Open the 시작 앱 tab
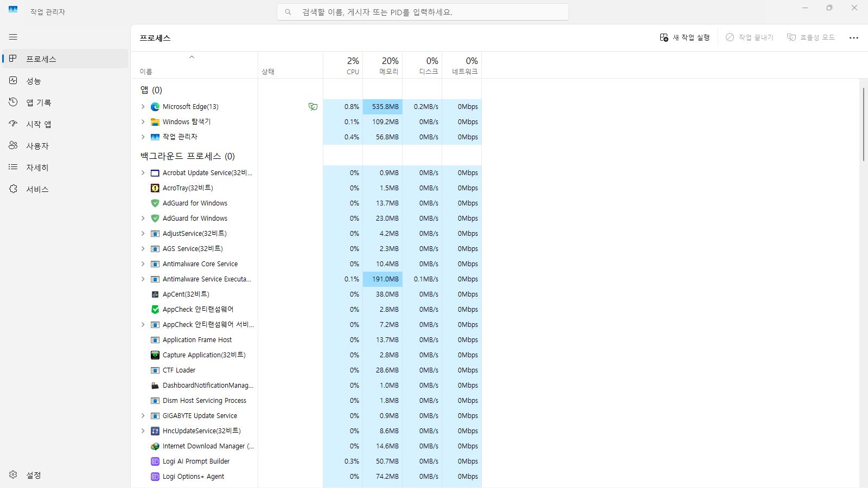The width and height of the screenshot is (868, 488). [x=65, y=124]
